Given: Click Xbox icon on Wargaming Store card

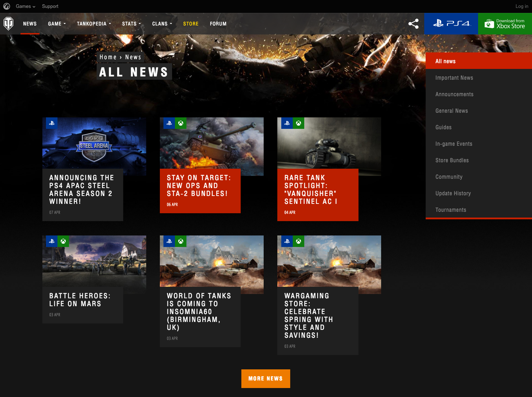Looking at the screenshot, I should 299,241.
